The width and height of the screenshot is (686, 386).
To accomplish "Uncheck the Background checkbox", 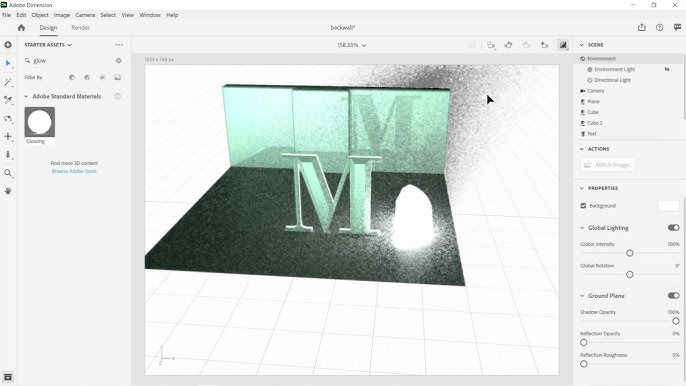I will coord(583,206).
